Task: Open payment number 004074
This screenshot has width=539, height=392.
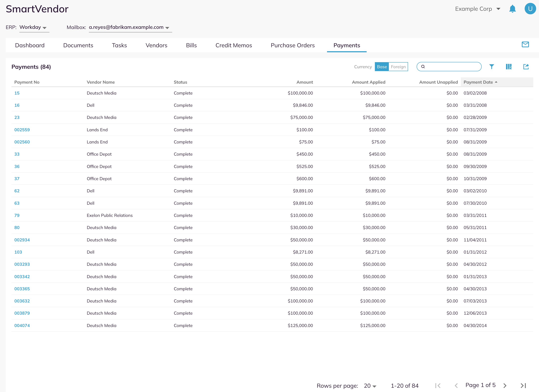Action: 22,326
